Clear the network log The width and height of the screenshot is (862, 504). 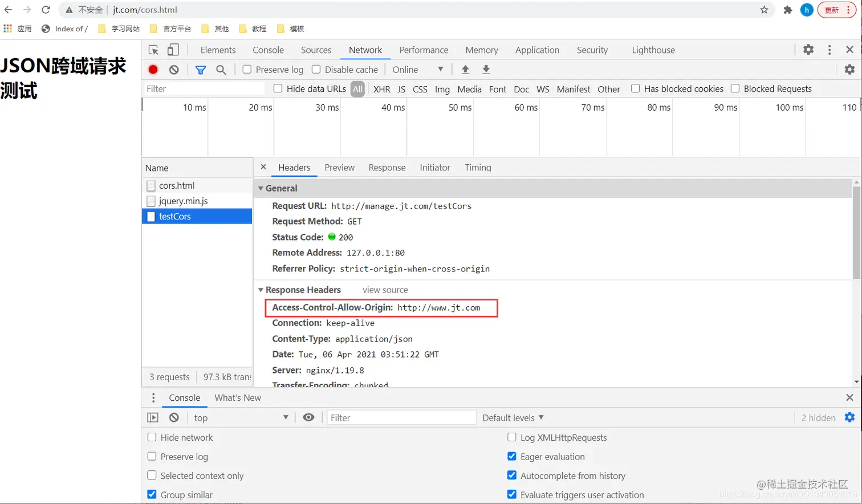click(174, 70)
